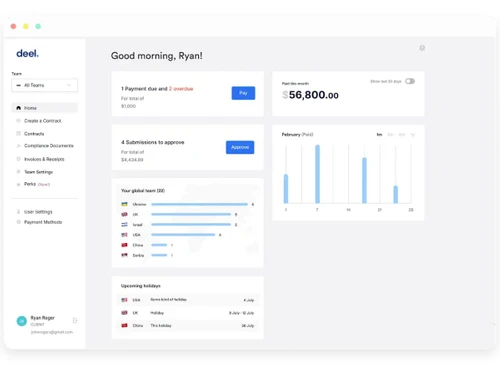Open Perks section
This screenshot has width=500, height=375.
click(x=37, y=184)
